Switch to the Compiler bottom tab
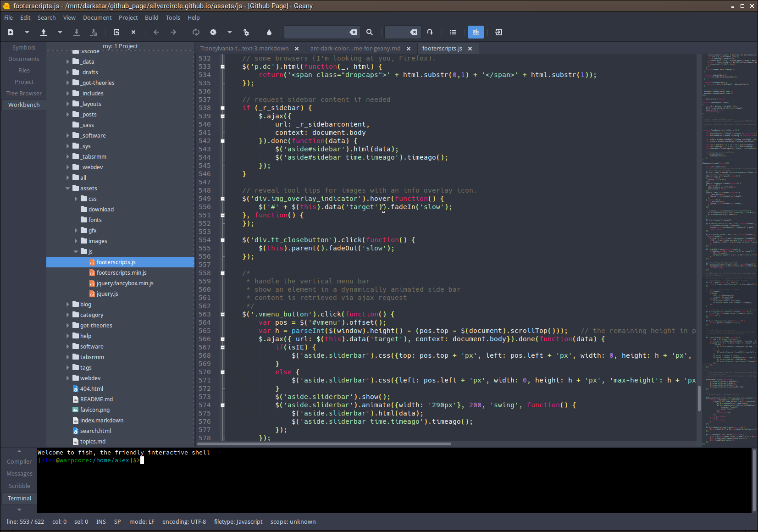This screenshot has height=532, width=758. tap(19, 461)
